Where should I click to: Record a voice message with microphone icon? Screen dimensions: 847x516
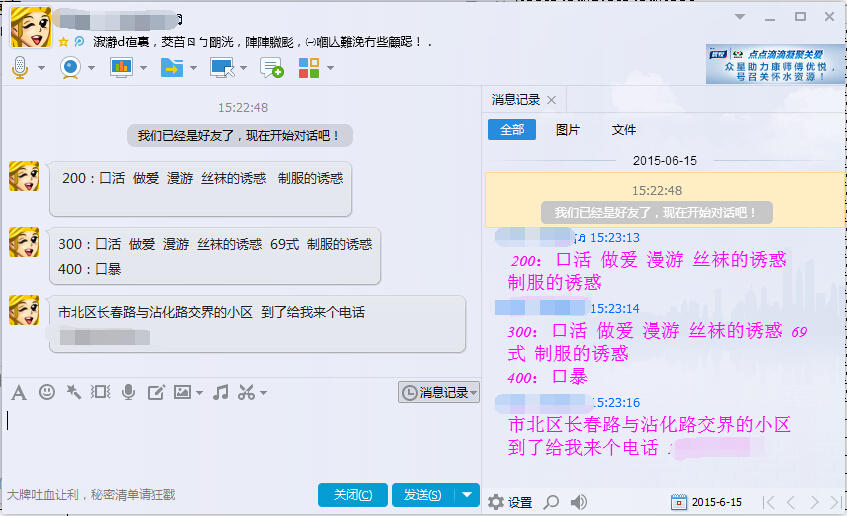(128, 392)
